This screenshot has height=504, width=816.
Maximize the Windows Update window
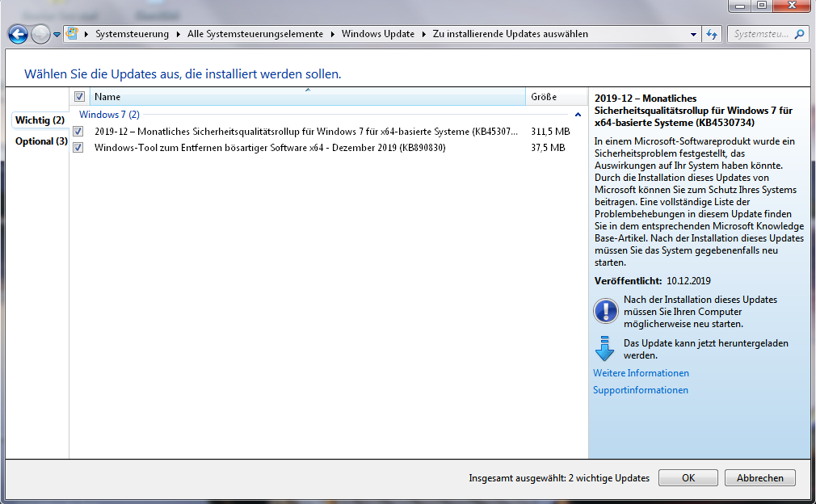[x=761, y=6]
